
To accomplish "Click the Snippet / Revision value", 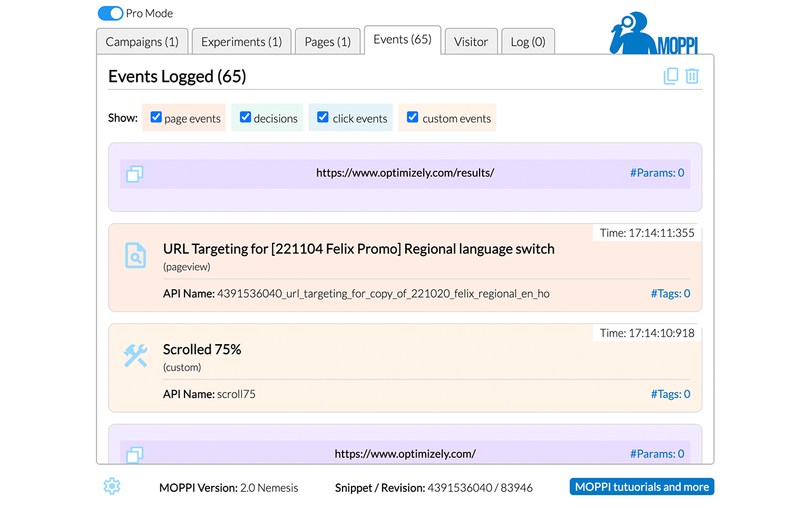I will point(480,488).
